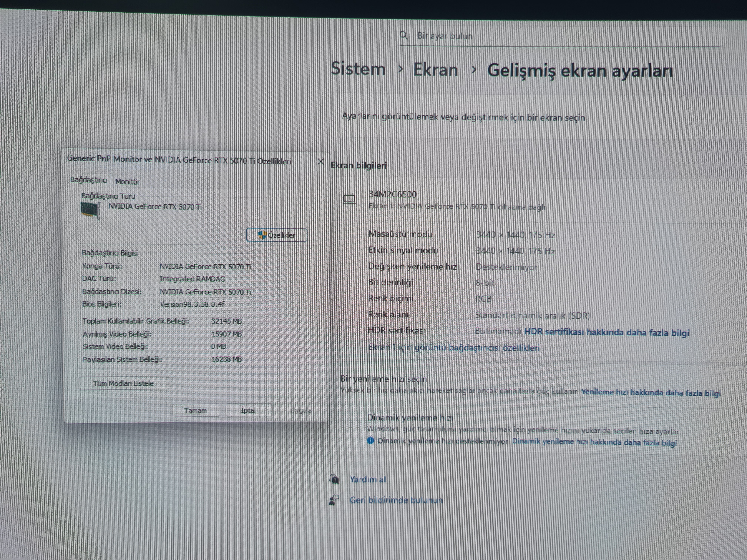Open HDR sertifikası hakkında daha fazla bilgi
Image resolution: width=747 pixels, height=560 pixels.
pyautogui.click(x=607, y=332)
